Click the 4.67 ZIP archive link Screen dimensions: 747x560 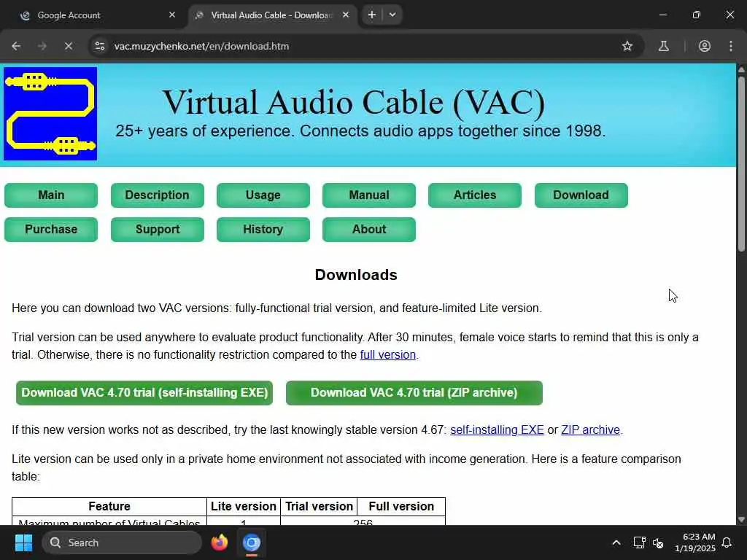click(591, 430)
